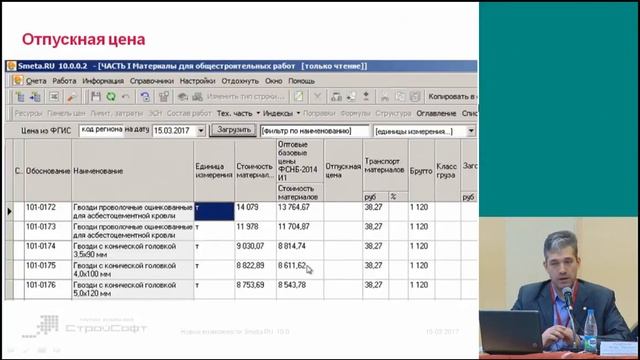Open the Окно menu
Screen dimensions: 640x360
click(273, 81)
